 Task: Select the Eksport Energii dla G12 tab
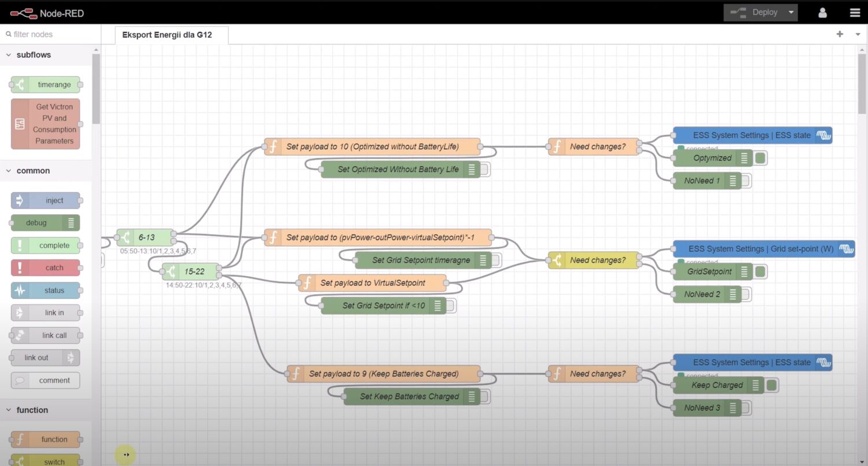coord(167,35)
